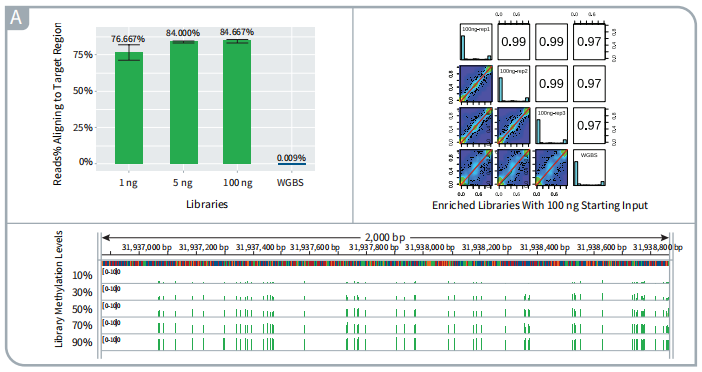Click 'Enriched Libraries With 100 ng Starting Input' caption
Screen dimensions: 702x372
(x=540, y=205)
